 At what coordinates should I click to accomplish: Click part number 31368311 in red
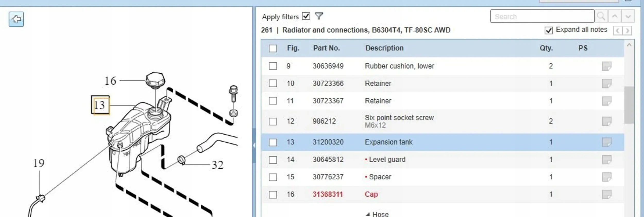328,194
